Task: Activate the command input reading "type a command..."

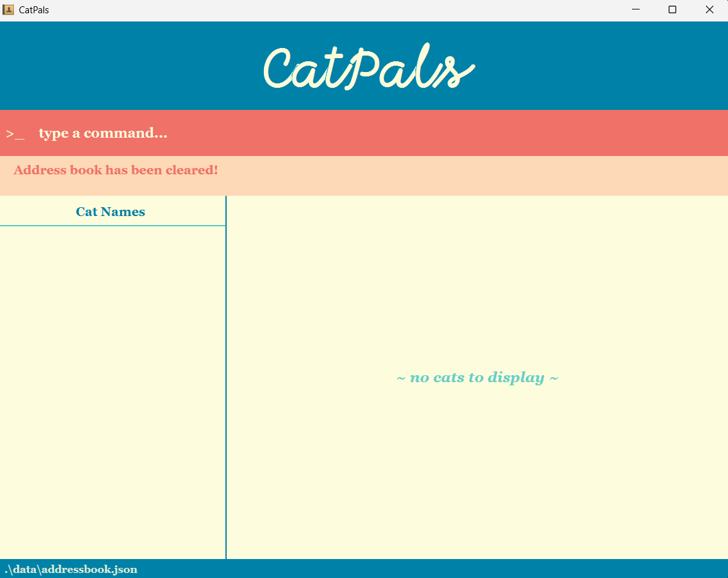Action: [x=103, y=133]
